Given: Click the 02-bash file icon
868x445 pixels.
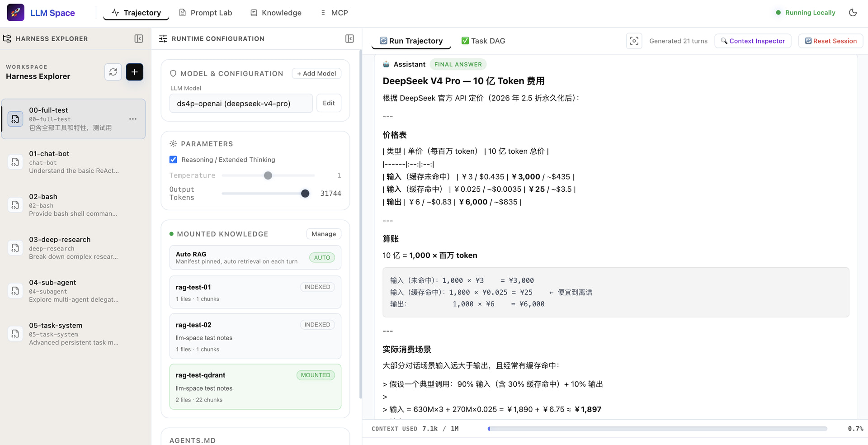Looking at the screenshot, I should [x=15, y=205].
